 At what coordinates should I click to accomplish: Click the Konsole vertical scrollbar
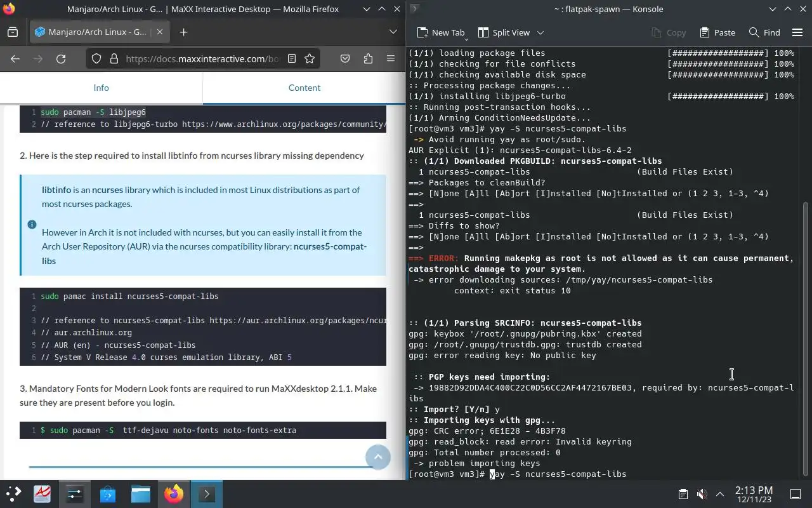(x=806, y=339)
